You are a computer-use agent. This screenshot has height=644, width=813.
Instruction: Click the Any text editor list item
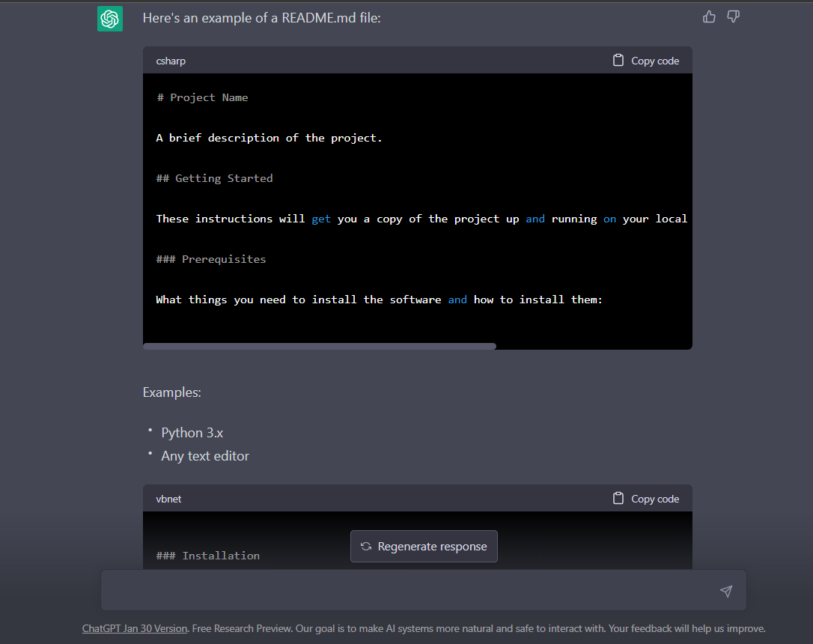(x=204, y=455)
